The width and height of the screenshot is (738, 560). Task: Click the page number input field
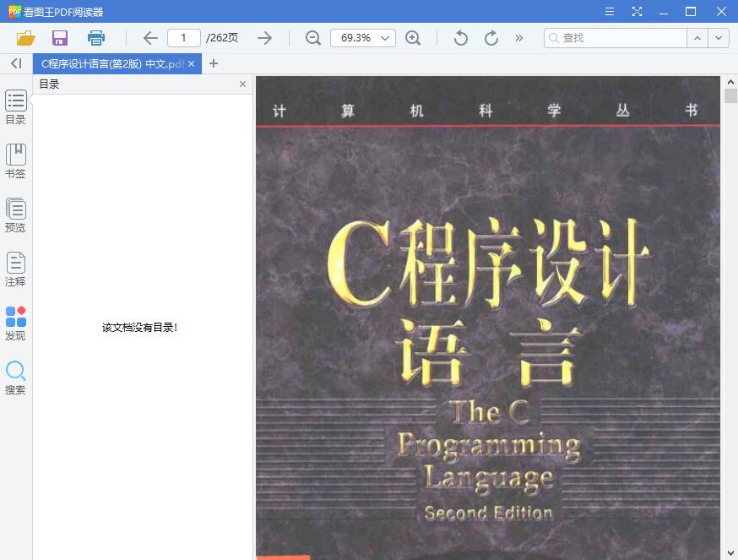[183, 38]
